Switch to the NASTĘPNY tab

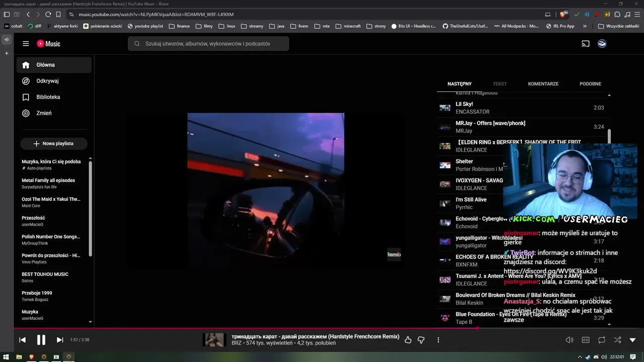pyautogui.click(x=459, y=84)
